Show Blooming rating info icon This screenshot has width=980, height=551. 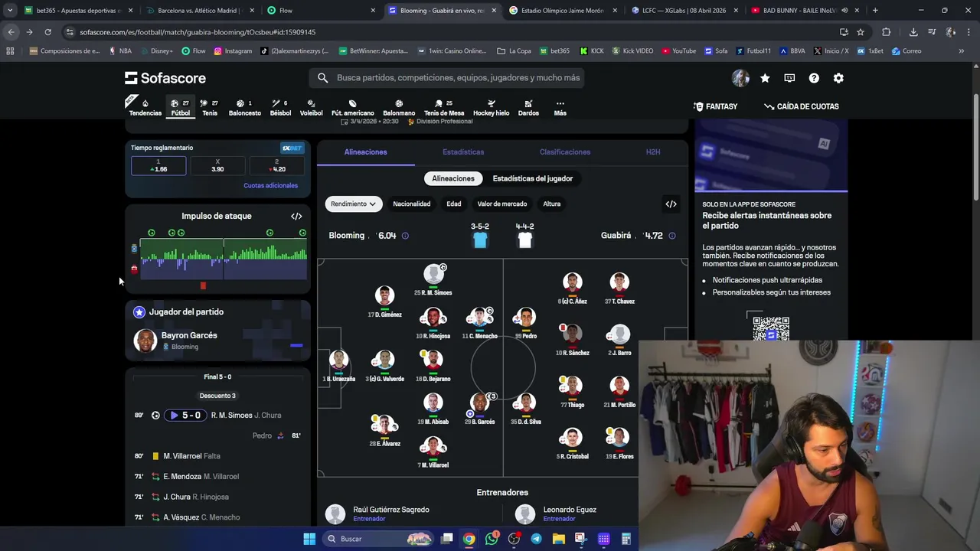pyautogui.click(x=405, y=236)
